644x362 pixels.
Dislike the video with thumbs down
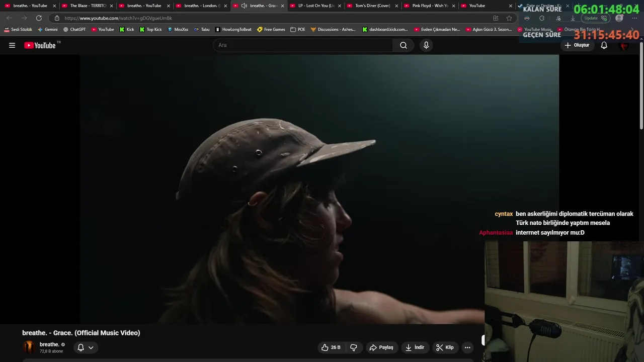tap(354, 347)
